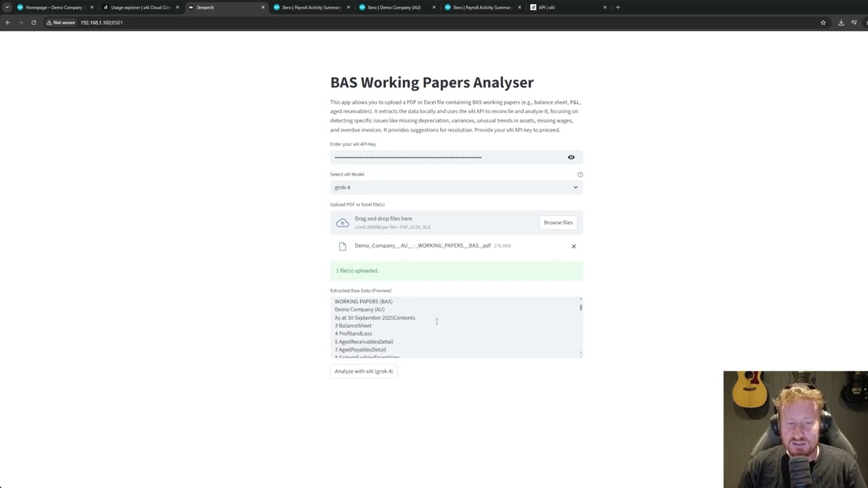Click the Extracted Raw Data scrollbar thumb
Screen dimensions: 868x488
[580, 307]
